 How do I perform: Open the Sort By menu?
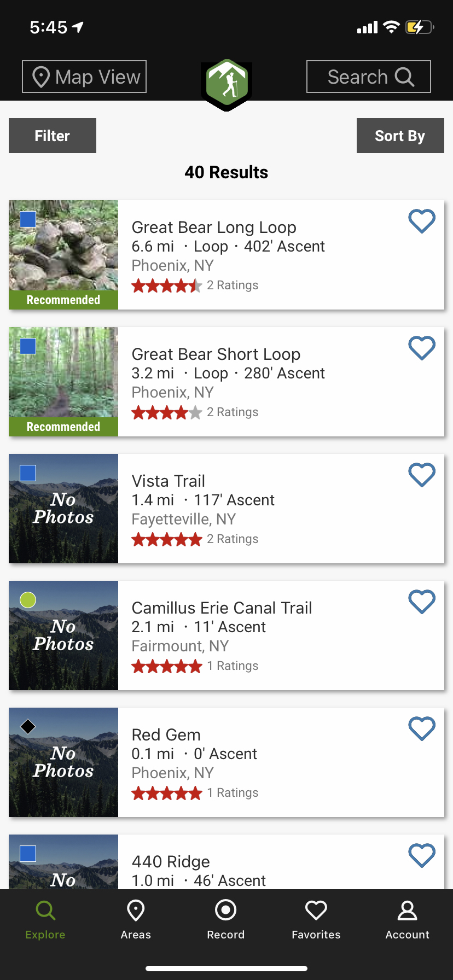(400, 136)
